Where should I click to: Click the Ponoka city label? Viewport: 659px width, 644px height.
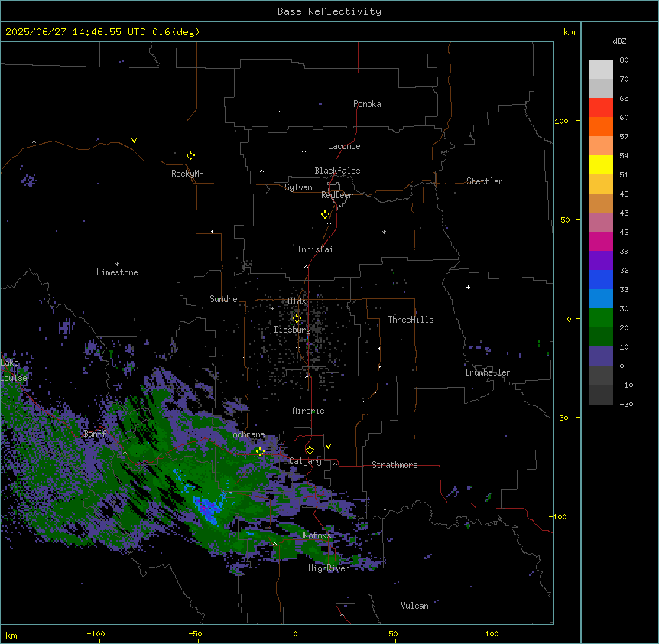[x=367, y=104]
